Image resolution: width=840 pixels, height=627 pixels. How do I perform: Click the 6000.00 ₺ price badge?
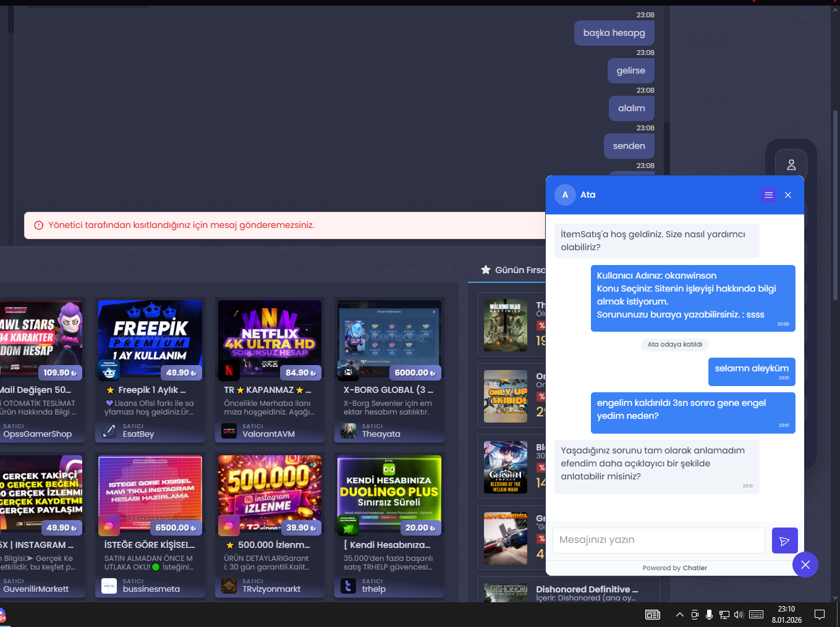(415, 373)
